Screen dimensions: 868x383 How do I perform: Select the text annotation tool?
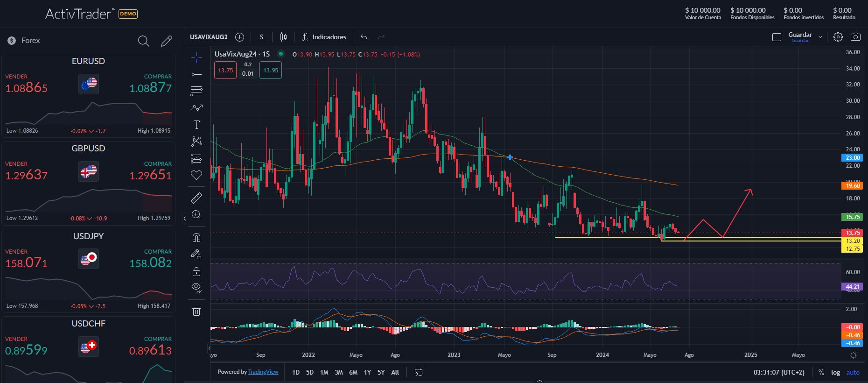click(196, 125)
